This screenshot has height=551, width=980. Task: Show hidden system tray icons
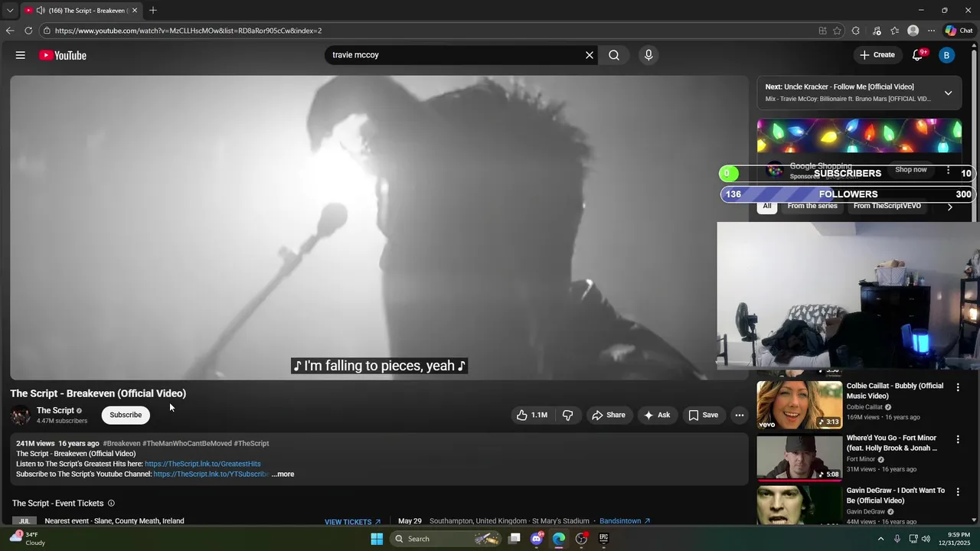[x=880, y=539]
